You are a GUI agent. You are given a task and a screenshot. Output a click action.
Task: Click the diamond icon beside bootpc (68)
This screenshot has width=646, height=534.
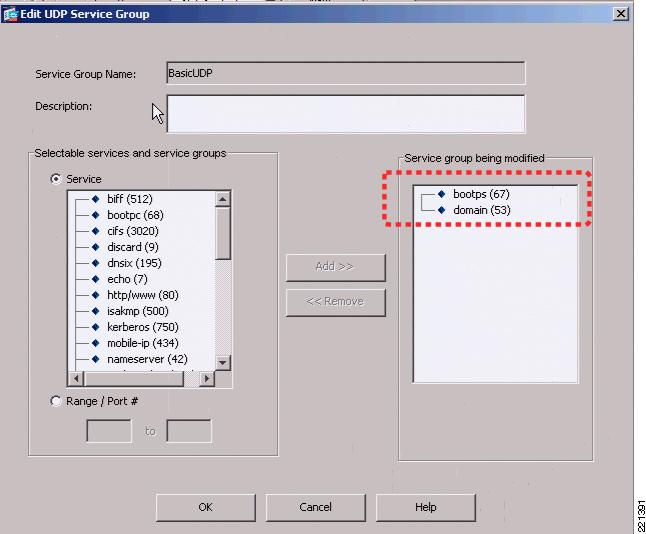tap(96, 215)
